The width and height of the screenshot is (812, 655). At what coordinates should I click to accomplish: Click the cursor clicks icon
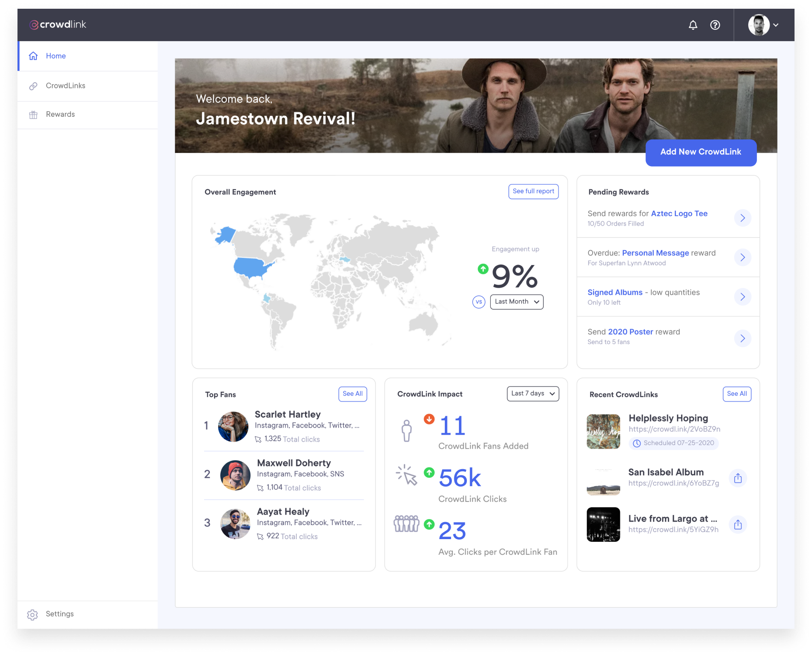(406, 475)
